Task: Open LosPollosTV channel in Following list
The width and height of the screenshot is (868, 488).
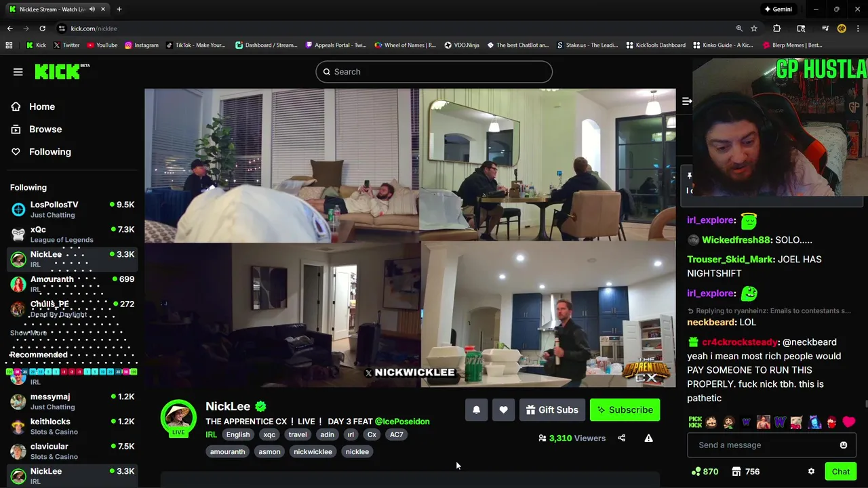Action: 72,209
